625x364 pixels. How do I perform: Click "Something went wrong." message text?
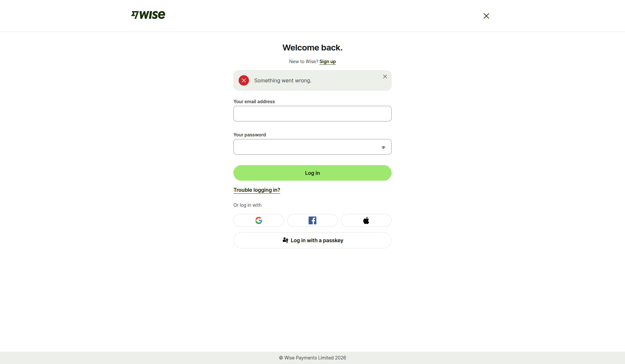click(x=283, y=80)
